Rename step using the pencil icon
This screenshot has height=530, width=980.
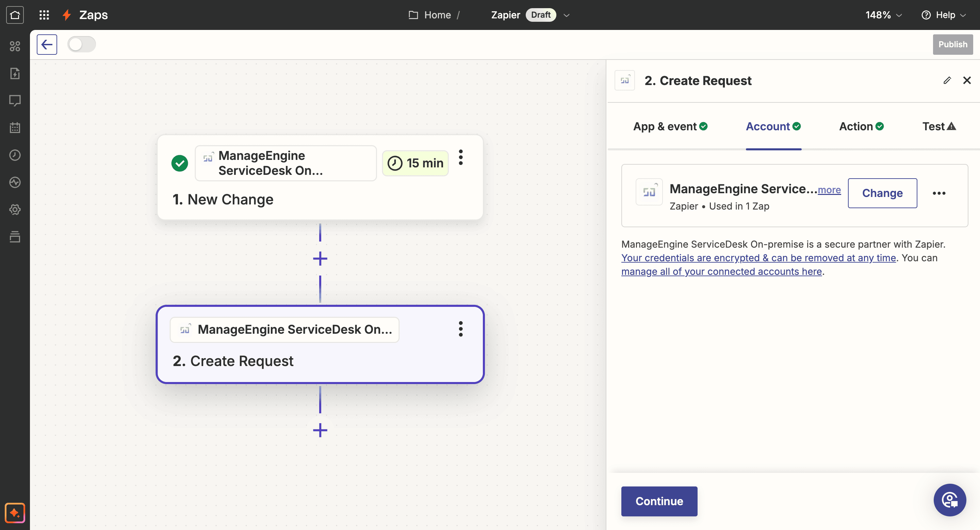click(947, 80)
